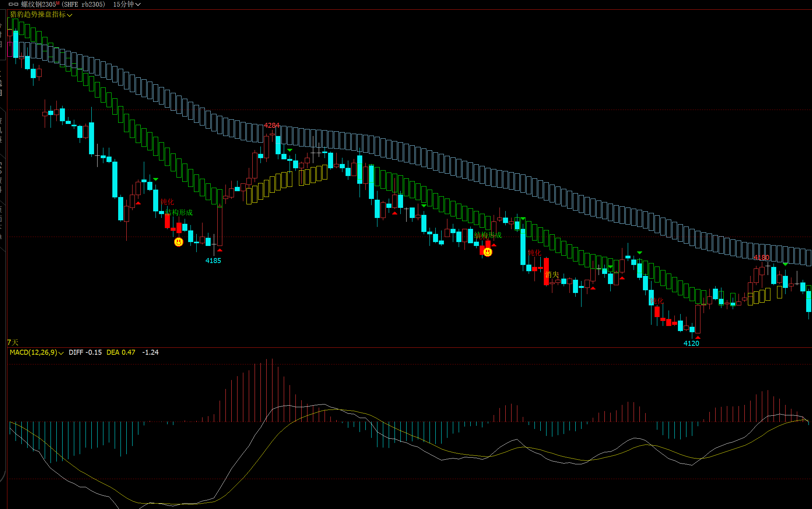
Task: Click the green down-arrow marker near 4284 peak
Action: tap(290, 150)
